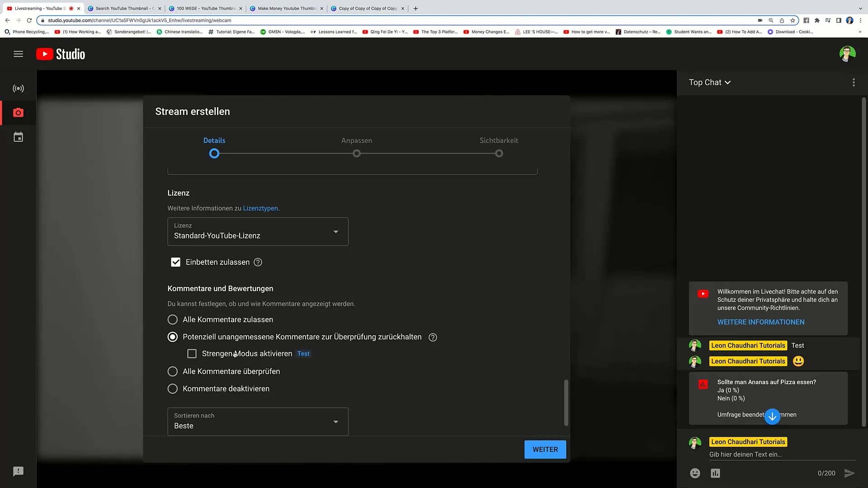Click the Top Chat expand arrow icon
868x488 pixels.
727,82
